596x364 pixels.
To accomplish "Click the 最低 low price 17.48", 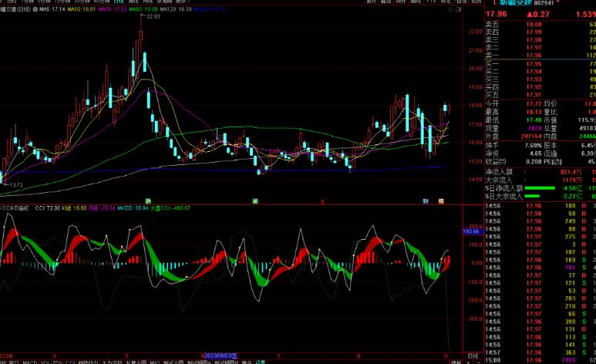I will pos(534,120).
